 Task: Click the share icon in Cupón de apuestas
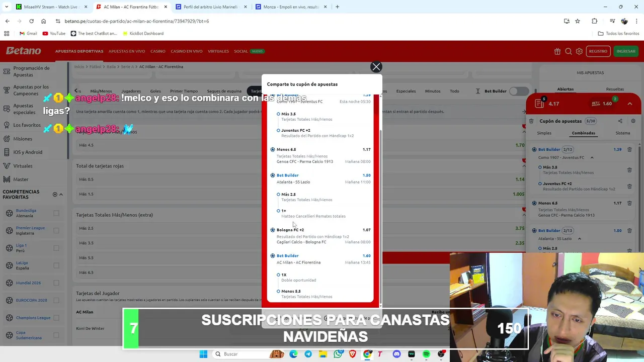620,121
